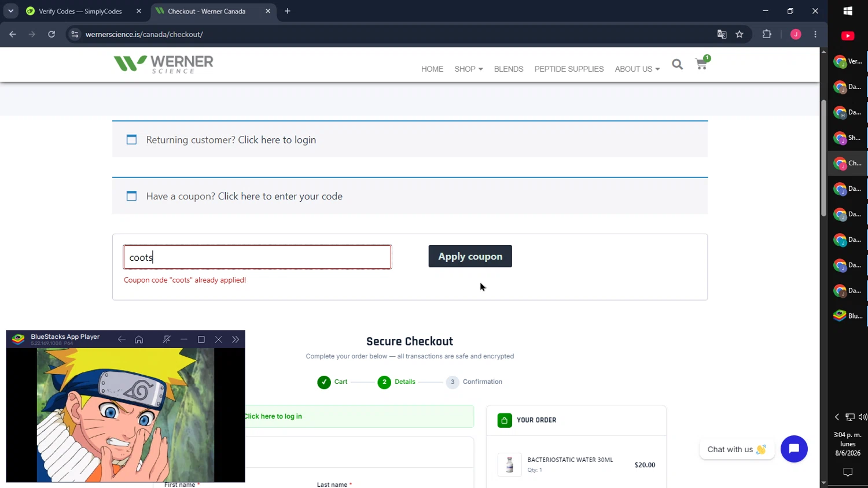Open the HOME menu item
Image resolution: width=868 pixels, height=488 pixels.
(432, 69)
